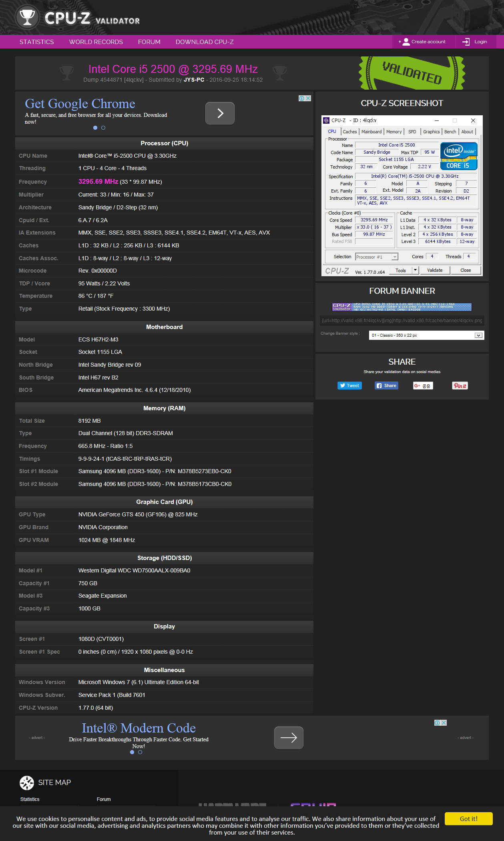
Task: Click the Create account user icon
Action: [406, 42]
